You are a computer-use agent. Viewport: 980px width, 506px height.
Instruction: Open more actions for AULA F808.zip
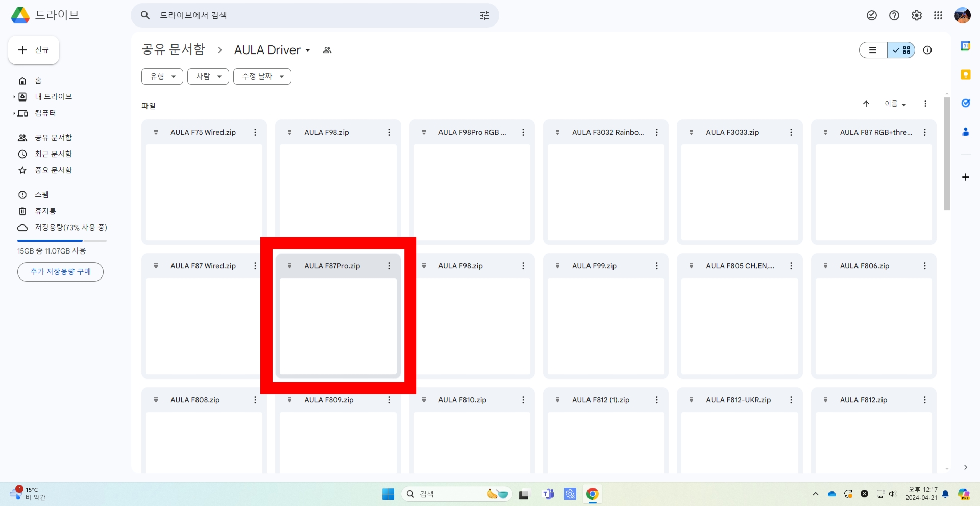(255, 400)
